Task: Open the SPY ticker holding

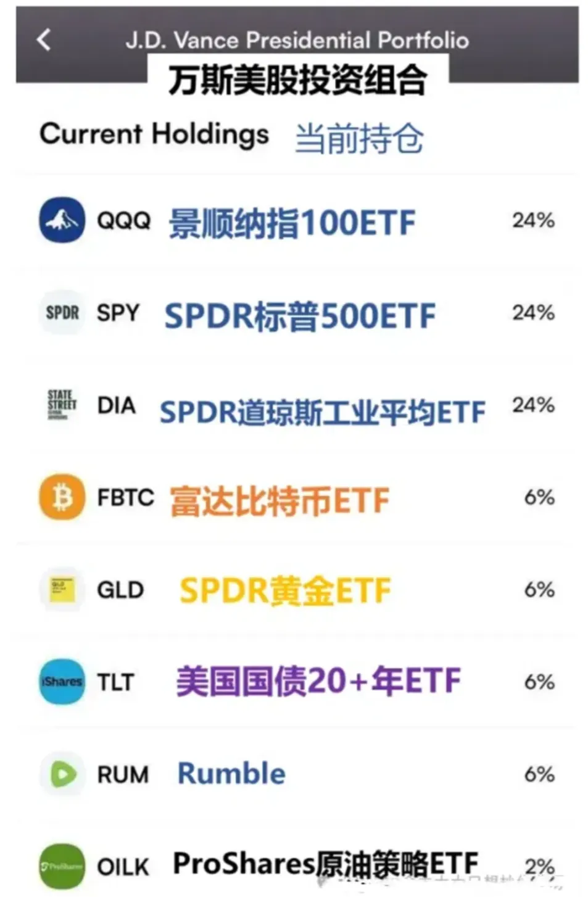Action: (118, 313)
